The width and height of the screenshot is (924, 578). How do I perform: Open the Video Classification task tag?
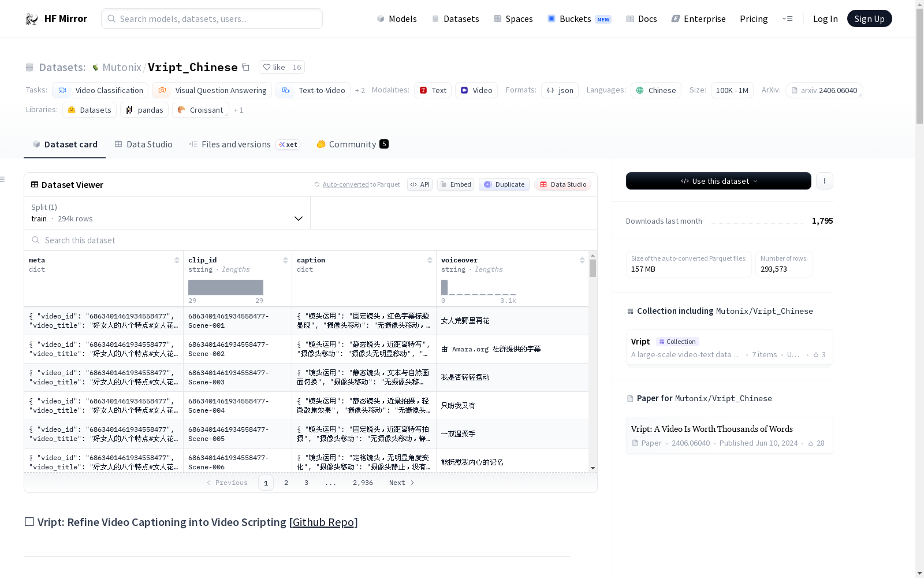[x=100, y=90]
